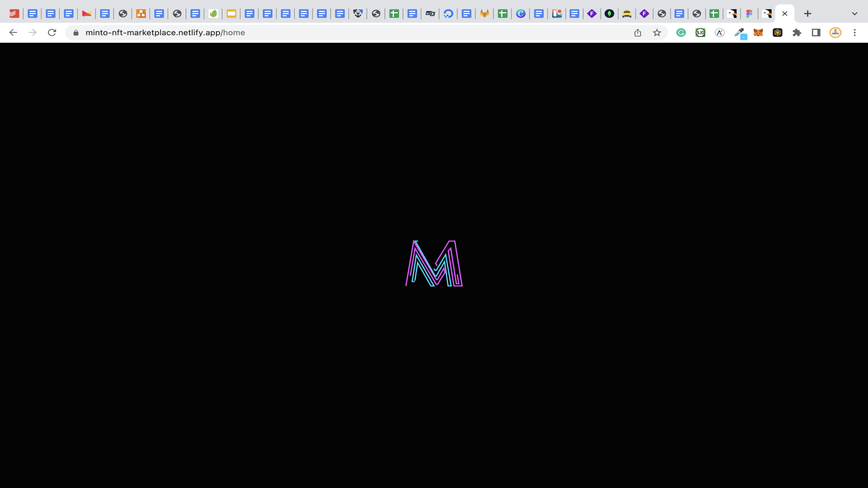This screenshot has width=868, height=488.
Task: Reload the Minto marketplace page
Action: 52,33
